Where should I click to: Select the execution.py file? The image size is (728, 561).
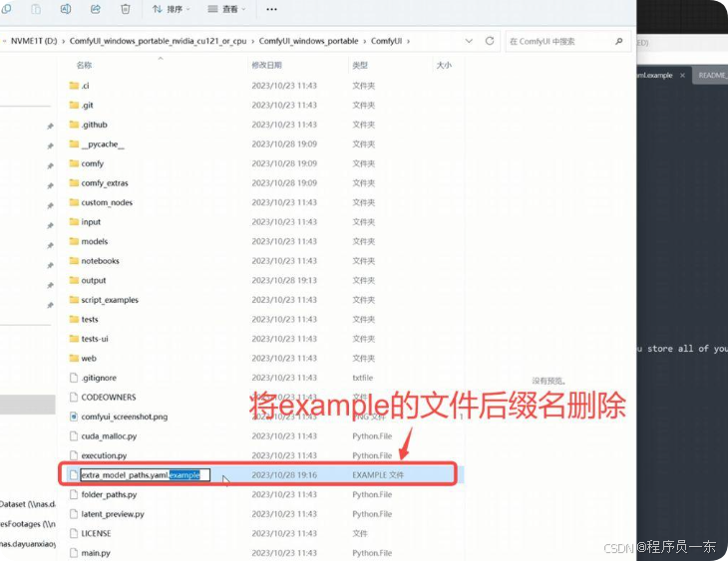click(x=98, y=455)
